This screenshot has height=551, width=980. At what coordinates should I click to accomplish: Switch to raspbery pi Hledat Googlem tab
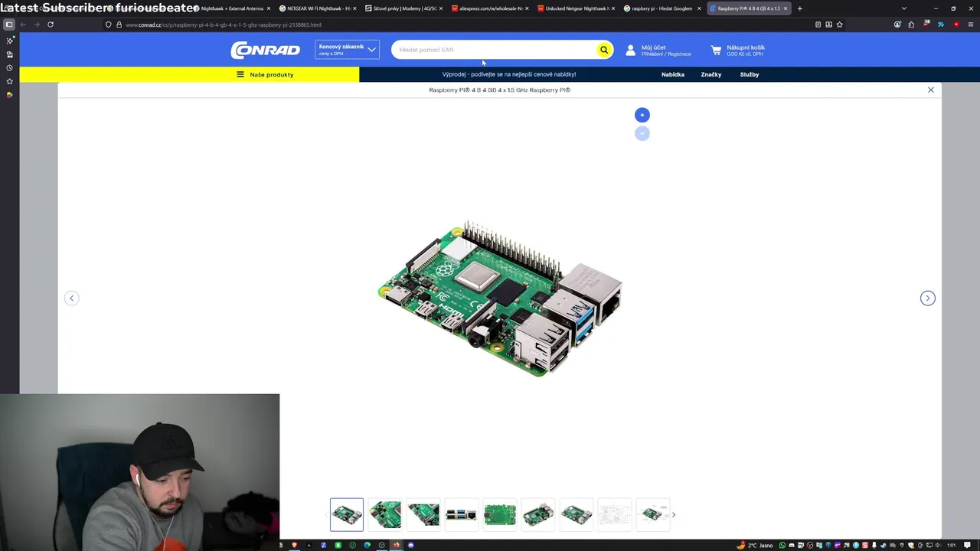662,8
